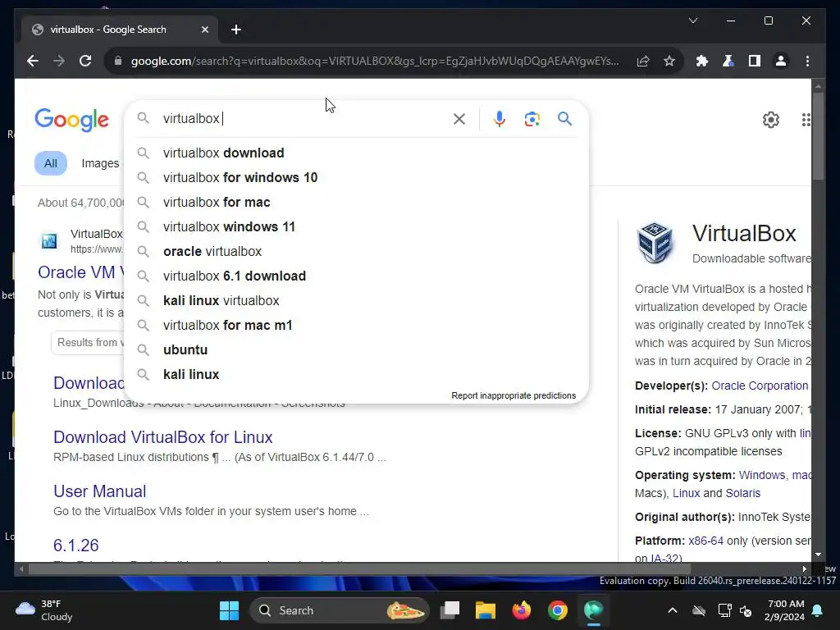Viewport: 840px width, 630px height.
Task: Open the User Manual link
Action: 99,491
